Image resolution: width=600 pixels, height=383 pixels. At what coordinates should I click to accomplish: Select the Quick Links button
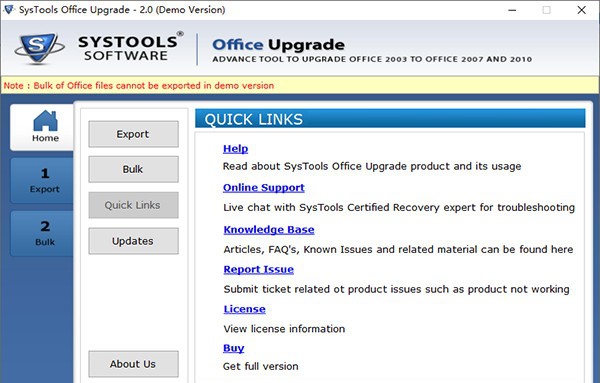click(x=133, y=205)
